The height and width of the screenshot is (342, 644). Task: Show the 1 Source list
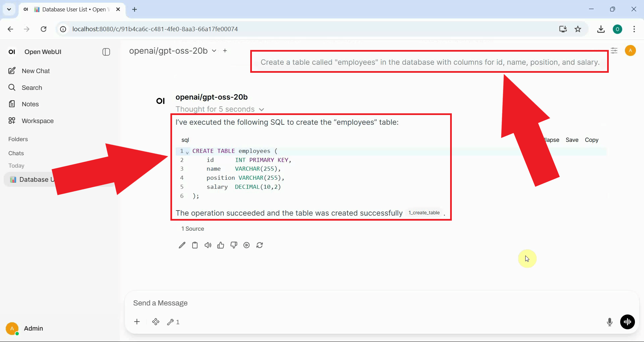[x=193, y=229]
